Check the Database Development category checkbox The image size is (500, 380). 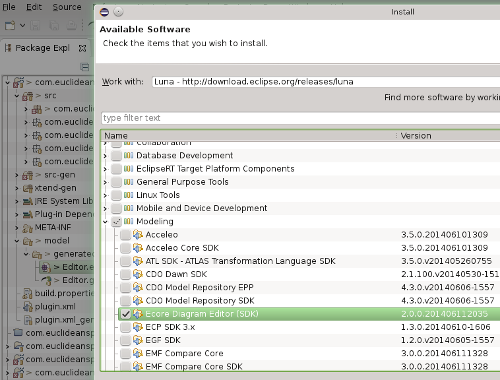pos(116,156)
